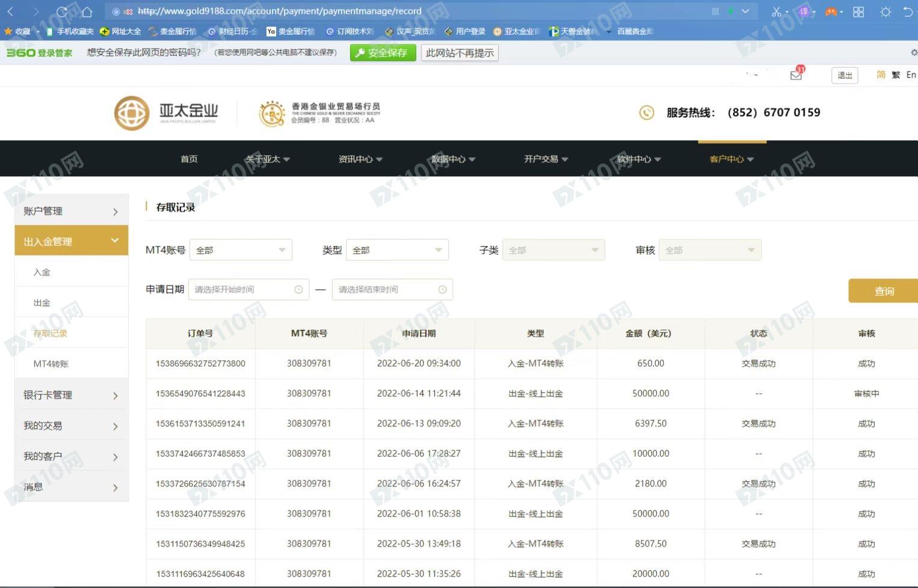Click the undo arrow in browser toolbar
This screenshot has height=588, width=918.
908,11
